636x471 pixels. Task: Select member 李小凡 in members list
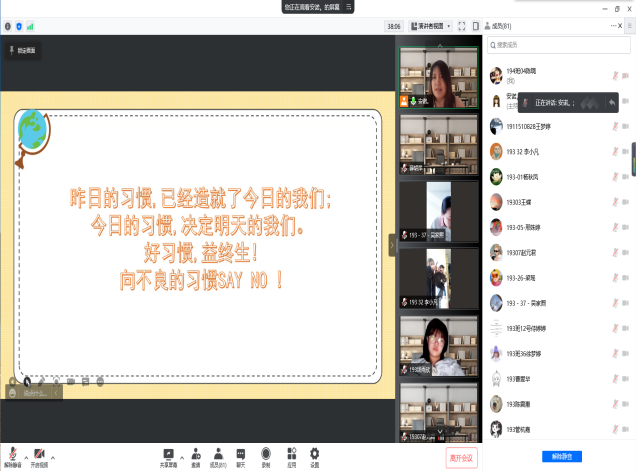click(530, 151)
